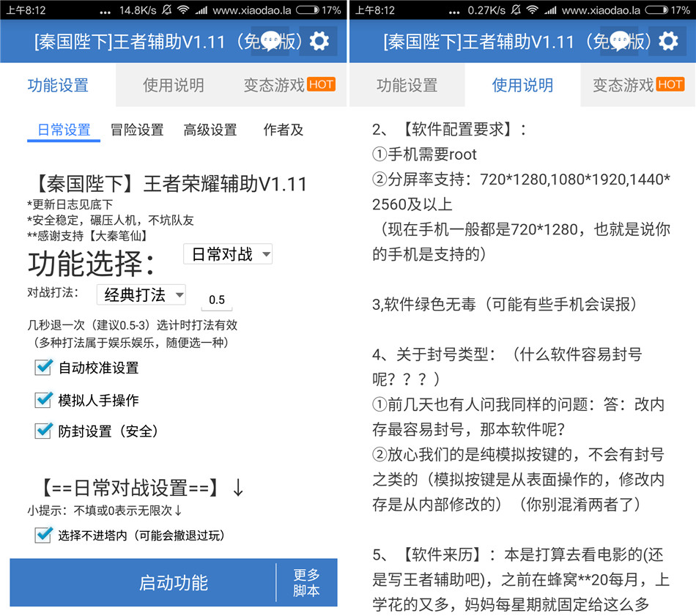Open the 作者及 sub-tab
The image size is (696, 616).
pos(284,130)
